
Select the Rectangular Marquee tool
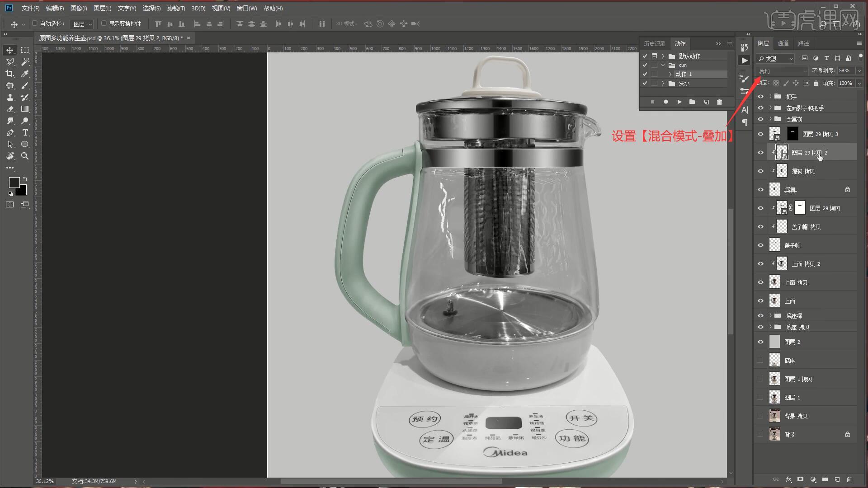[25, 50]
